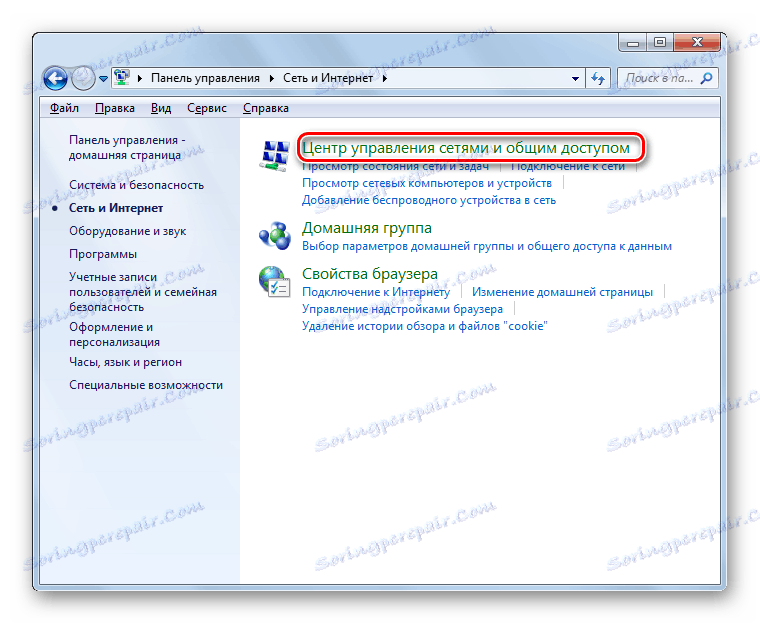
Task: Open Домашняя группа heading link
Action: tap(366, 228)
